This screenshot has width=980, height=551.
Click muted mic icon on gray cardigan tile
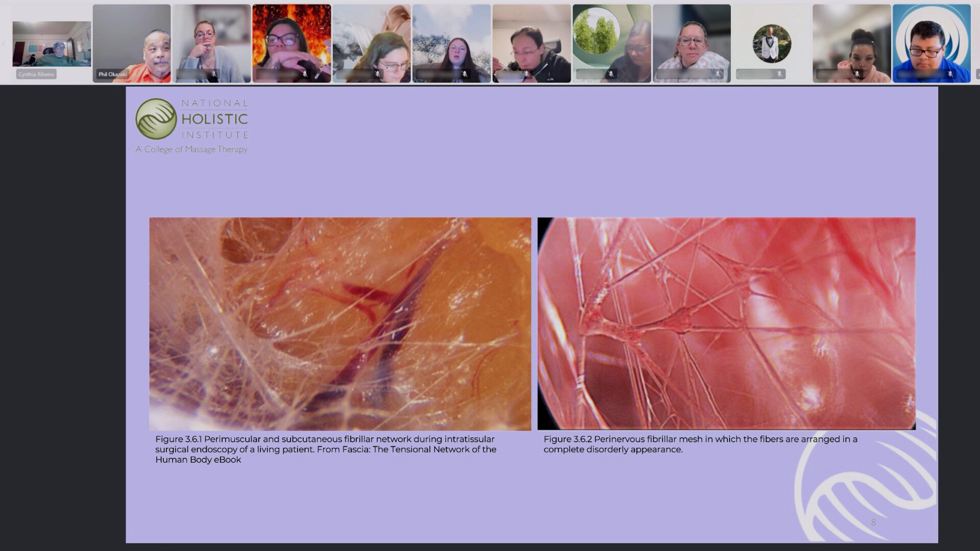(214, 74)
